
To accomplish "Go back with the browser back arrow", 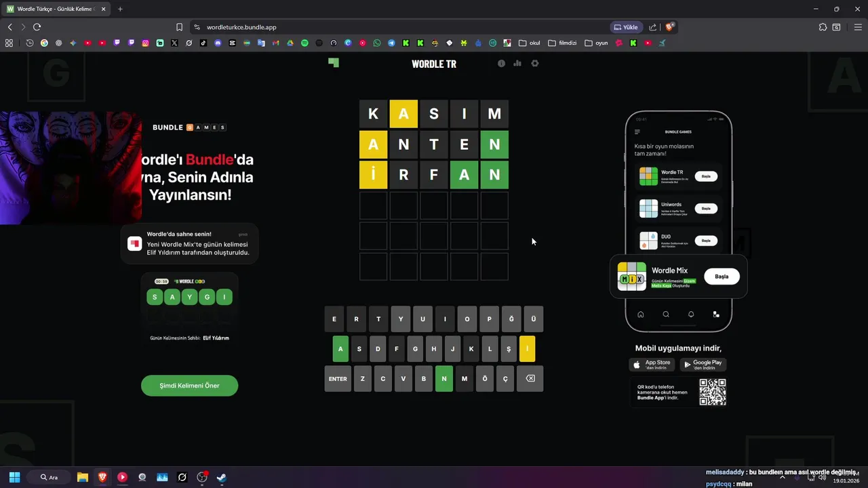I will click(9, 27).
